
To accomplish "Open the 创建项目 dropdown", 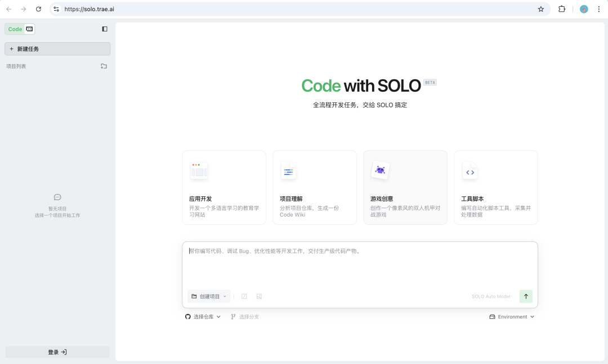I will pos(209,296).
